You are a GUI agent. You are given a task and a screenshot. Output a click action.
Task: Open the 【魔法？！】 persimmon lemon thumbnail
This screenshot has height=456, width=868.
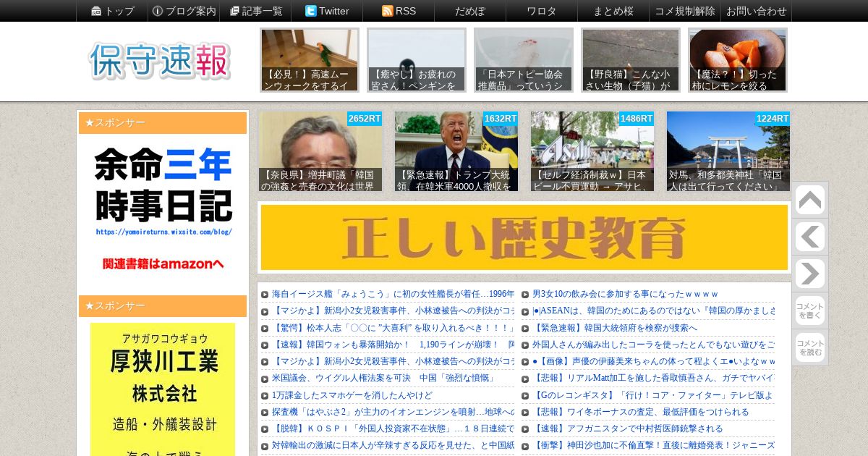738,60
